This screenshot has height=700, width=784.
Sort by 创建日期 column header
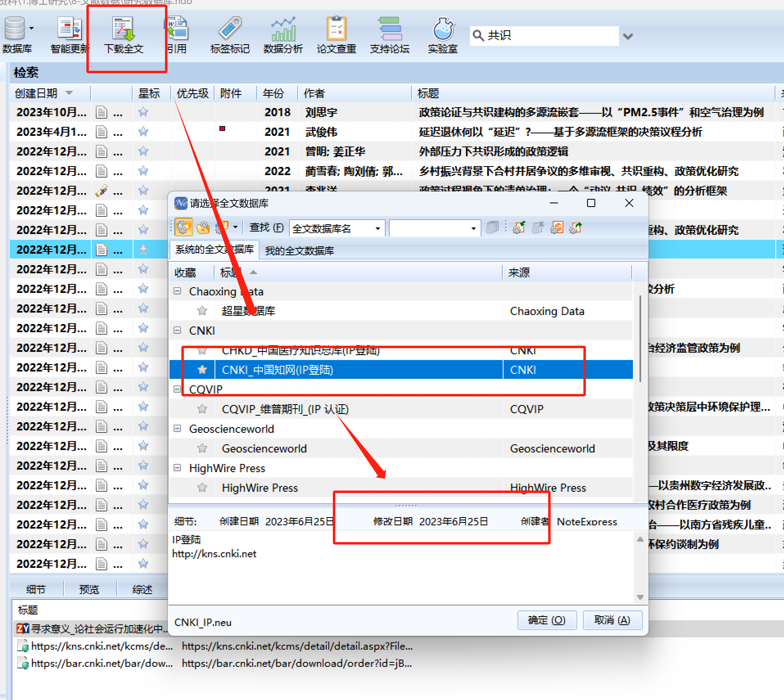[49, 93]
